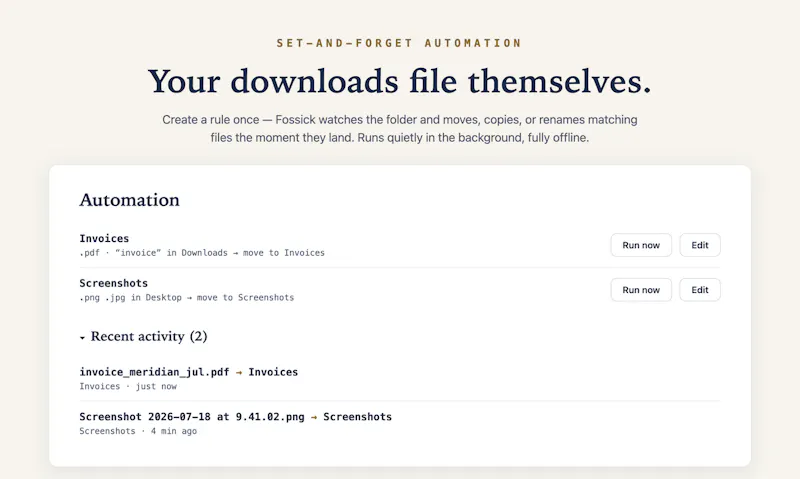
Task: Edit the Invoices rule
Action: (699, 245)
